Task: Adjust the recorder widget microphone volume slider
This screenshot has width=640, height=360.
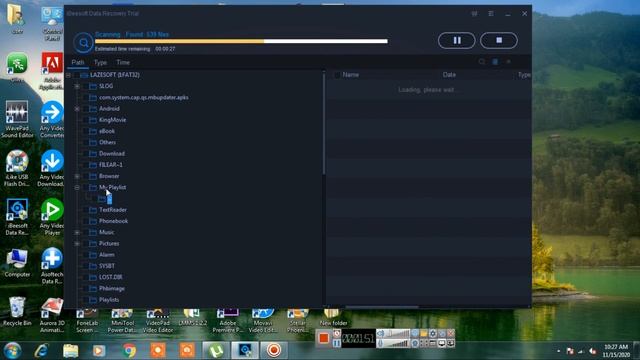Action: [x=397, y=344]
